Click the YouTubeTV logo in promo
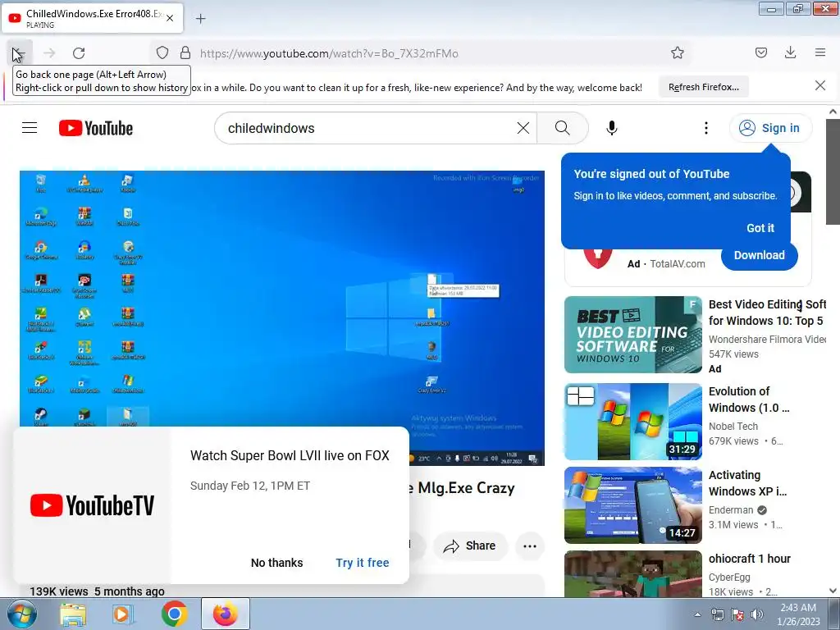This screenshot has height=630, width=840. (x=92, y=505)
